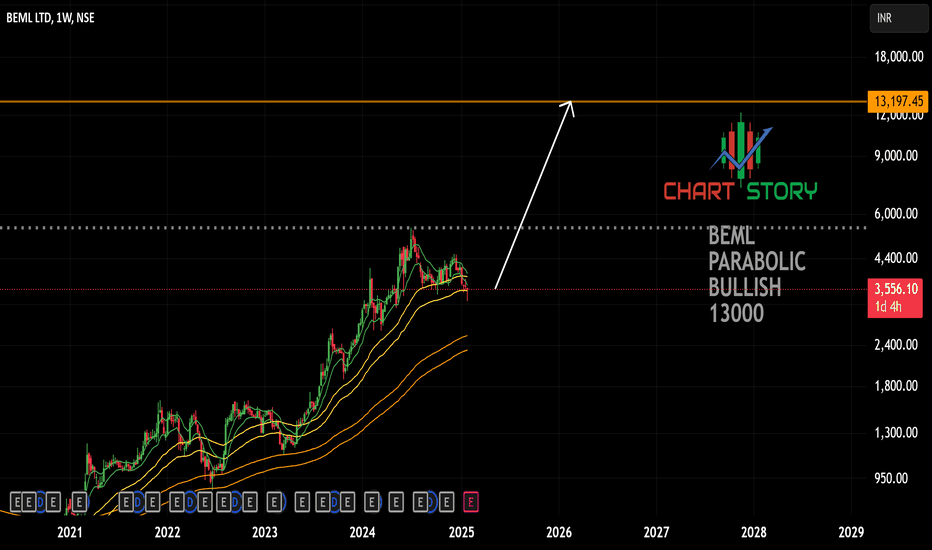Click the 2021 label on time axis
Viewport: 932px width, 550px height.
pyautogui.click(x=70, y=533)
